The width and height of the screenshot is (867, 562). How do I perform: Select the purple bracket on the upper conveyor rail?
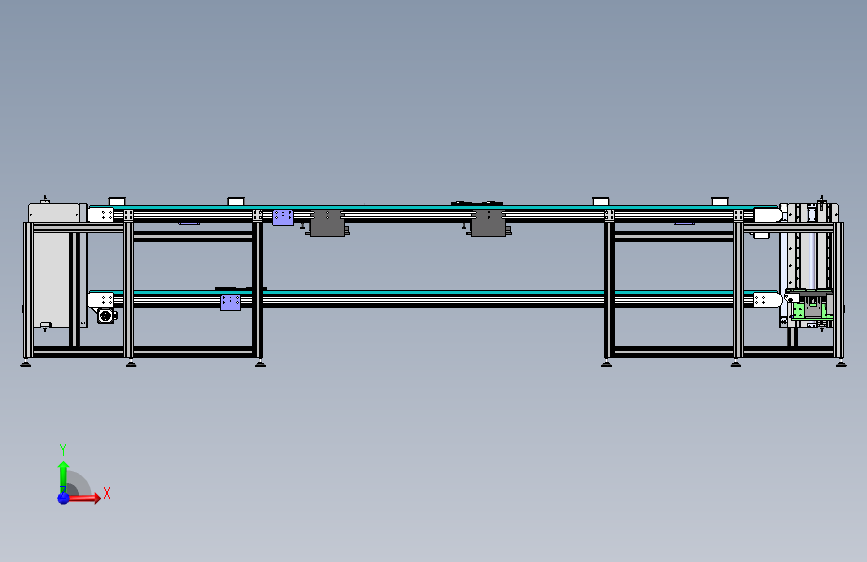pos(283,217)
